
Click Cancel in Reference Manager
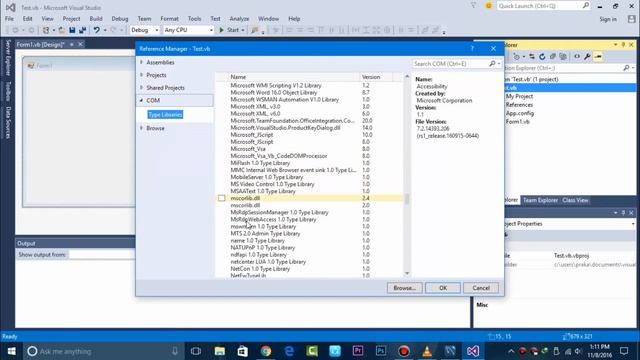pos(481,288)
